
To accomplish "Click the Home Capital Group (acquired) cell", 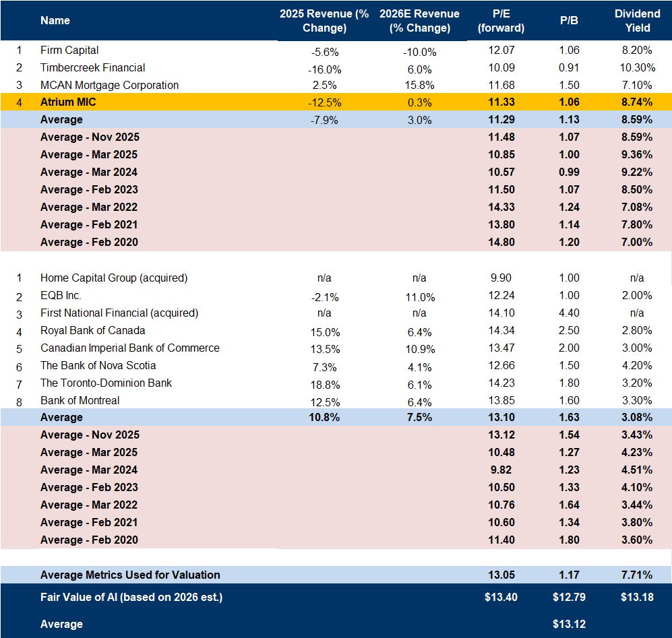I will click(114, 278).
